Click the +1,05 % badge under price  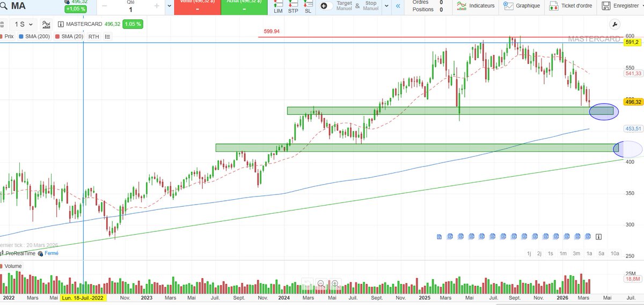click(75, 9)
